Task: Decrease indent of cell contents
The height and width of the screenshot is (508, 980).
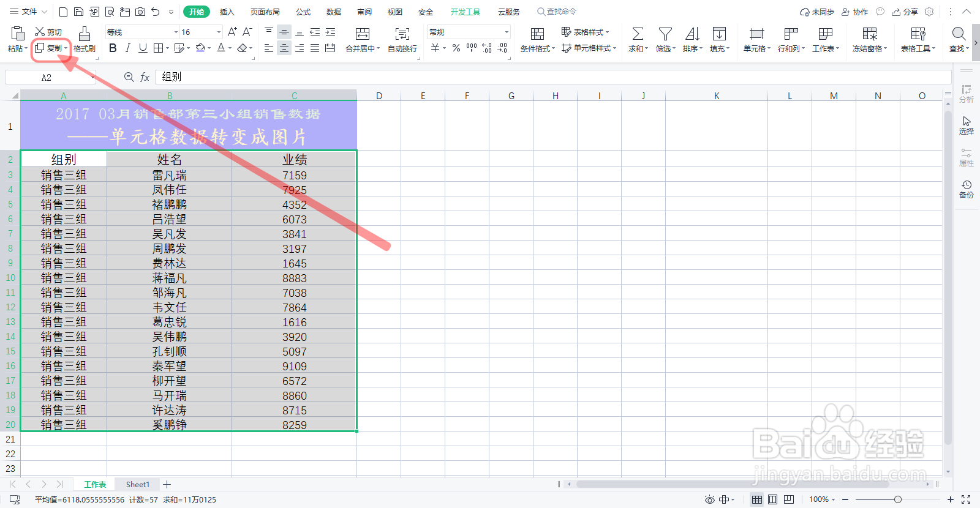Action: click(315, 32)
